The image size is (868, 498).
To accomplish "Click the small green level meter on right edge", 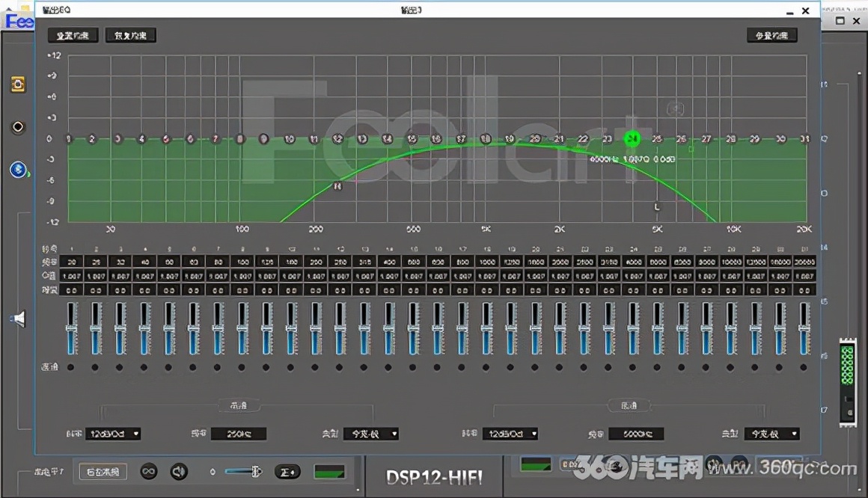I will point(847,366).
